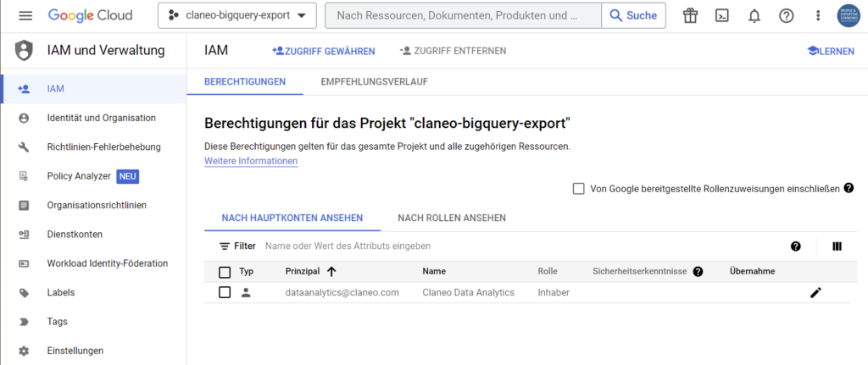Sort by the Prinzipal column header
Viewport: 868px width, 365px height.
(303, 272)
